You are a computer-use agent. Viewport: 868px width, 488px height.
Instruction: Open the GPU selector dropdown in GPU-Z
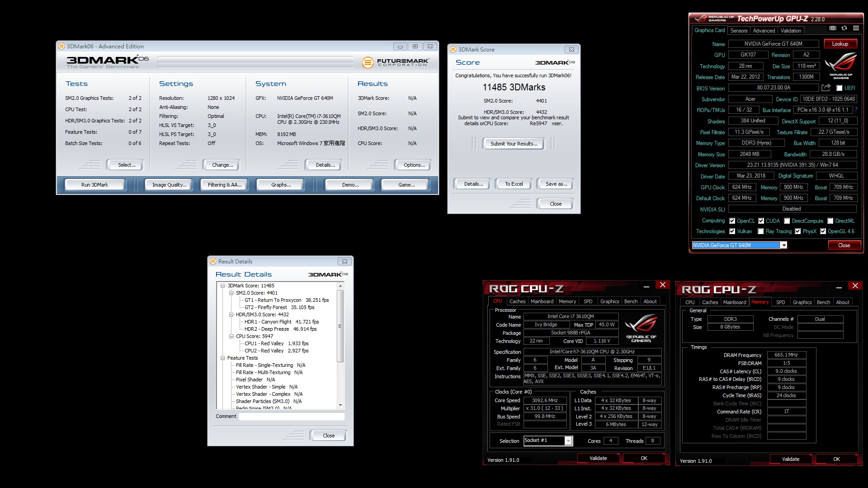coord(784,245)
